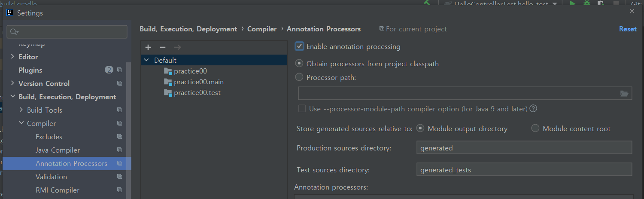Open the RMI Compiler page

pos(58,190)
